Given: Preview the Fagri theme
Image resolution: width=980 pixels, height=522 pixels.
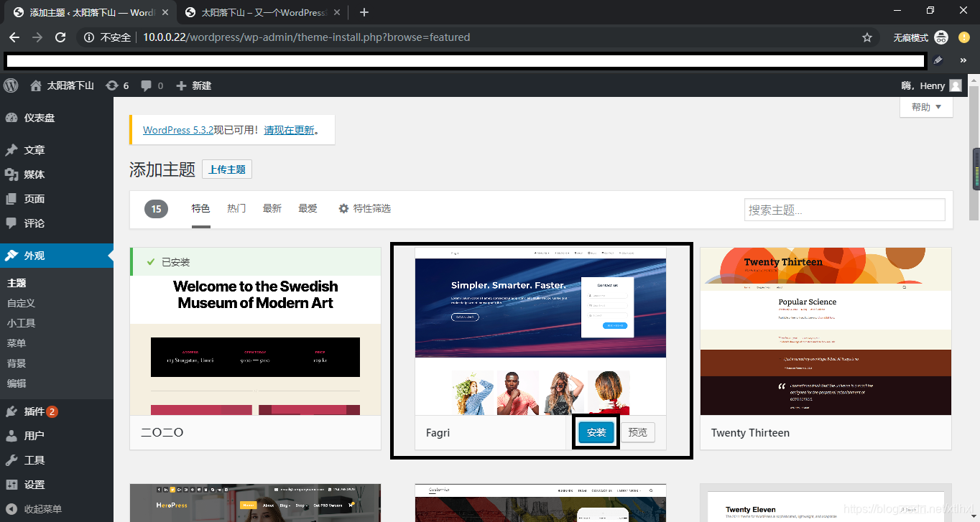Looking at the screenshot, I should click(x=637, y=432).
